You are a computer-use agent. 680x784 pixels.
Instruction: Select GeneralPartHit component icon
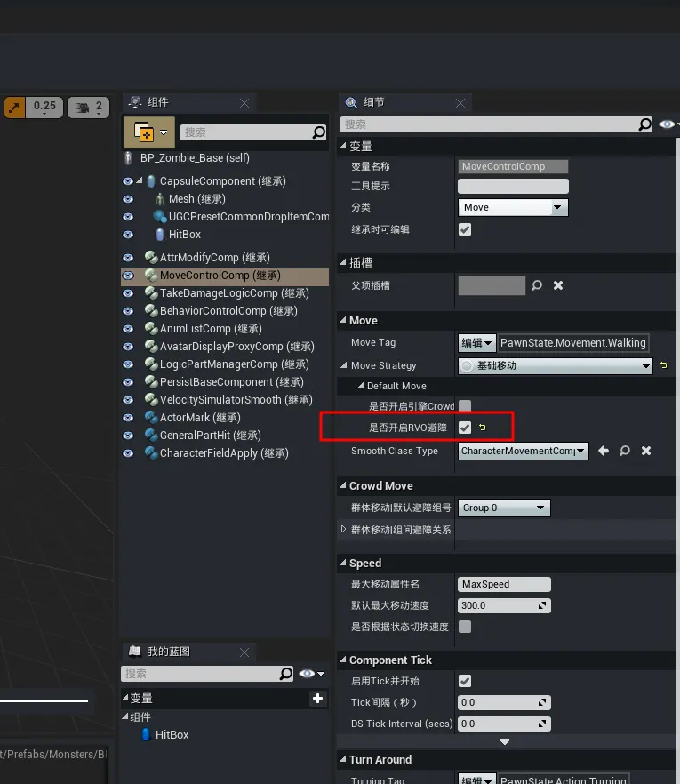151,435
